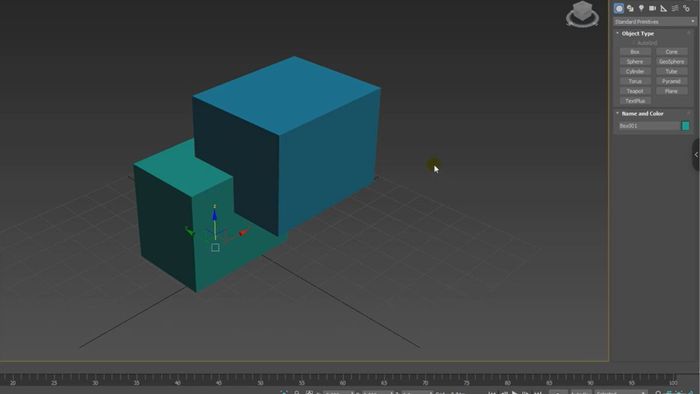Viewport: 700px width, 394px height.
Task: Click the blue Z-axis gizmo arrow
Action: pyautogui.click(x=215, y=216)
